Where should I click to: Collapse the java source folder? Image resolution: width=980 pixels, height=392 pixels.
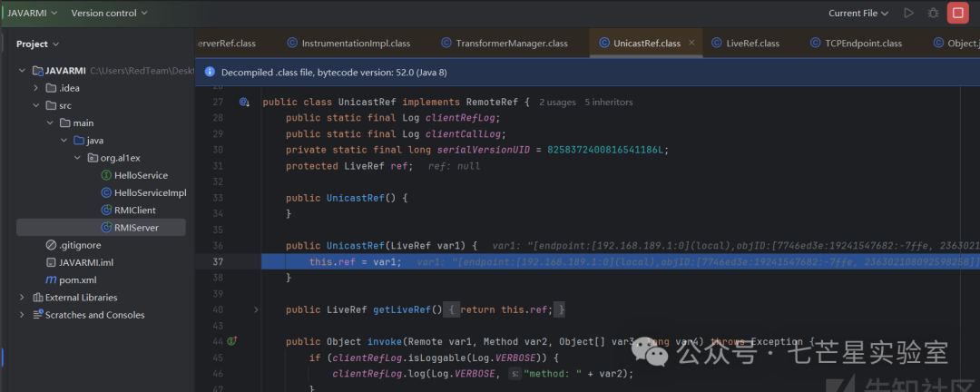[64, 141]
